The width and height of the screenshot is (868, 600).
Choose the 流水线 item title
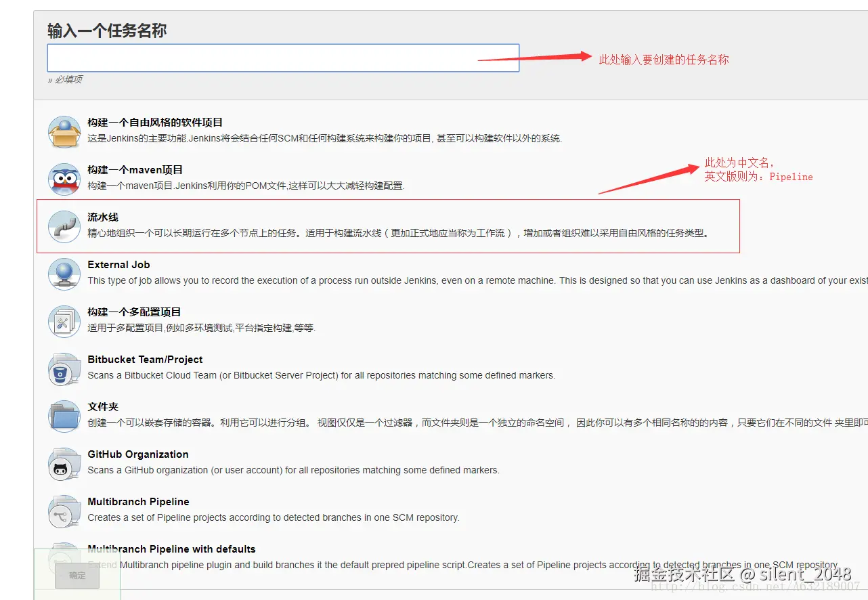[103, 217]
